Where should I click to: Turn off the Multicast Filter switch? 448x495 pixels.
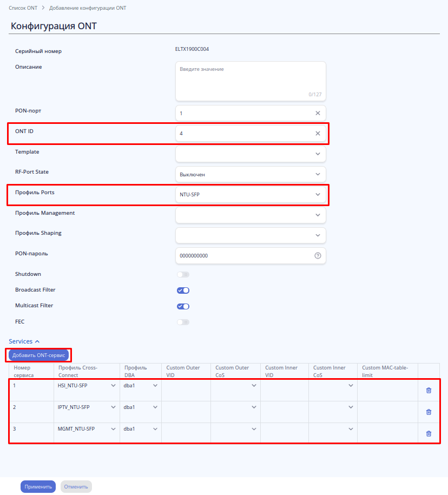183,306
